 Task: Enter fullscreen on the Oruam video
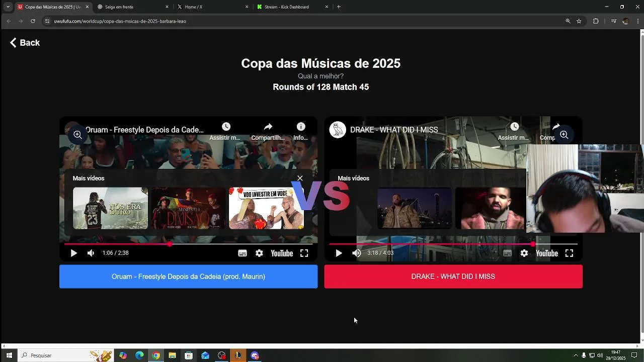304,253
